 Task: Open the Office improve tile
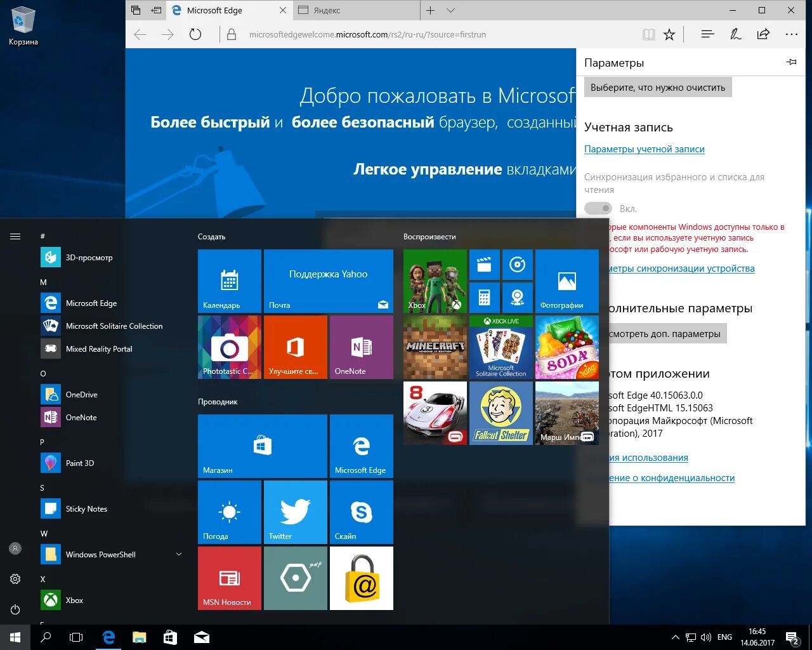[296, 347]
